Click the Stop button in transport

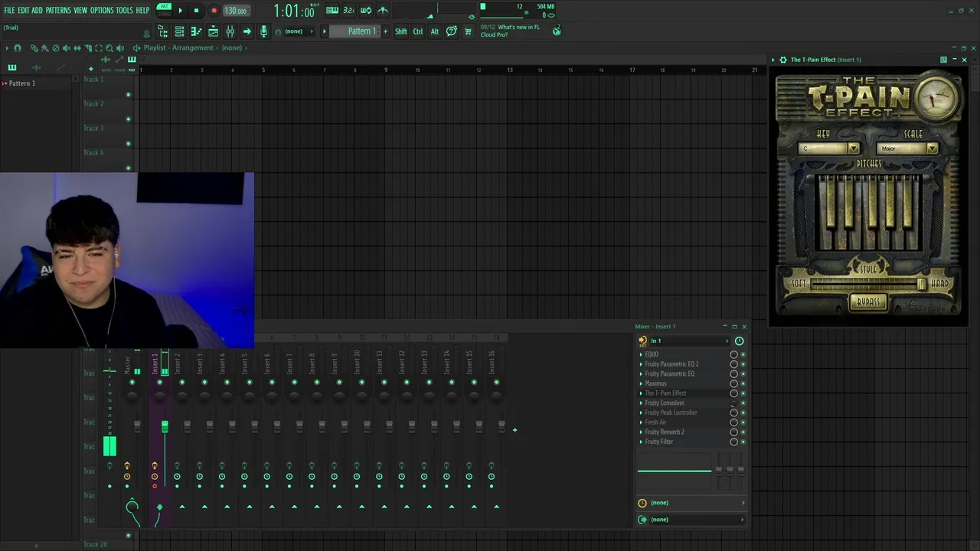(196, 10)
